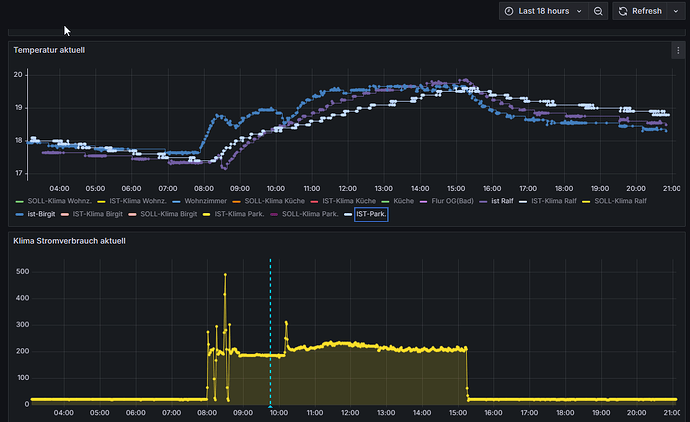Image resolution: width=690 pixels, height=422 pixels.
Task: Click the zoom out time range icon
Action: [598, 11]
